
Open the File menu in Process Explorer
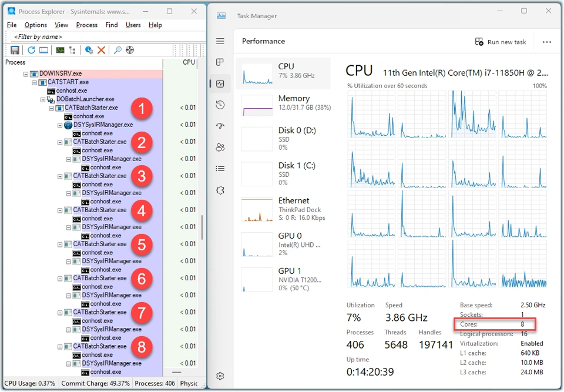[x=12, y=25]
